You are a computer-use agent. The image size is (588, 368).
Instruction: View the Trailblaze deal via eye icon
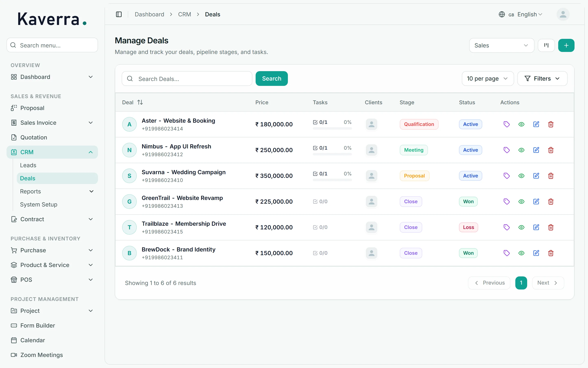(x=521, y=227)
